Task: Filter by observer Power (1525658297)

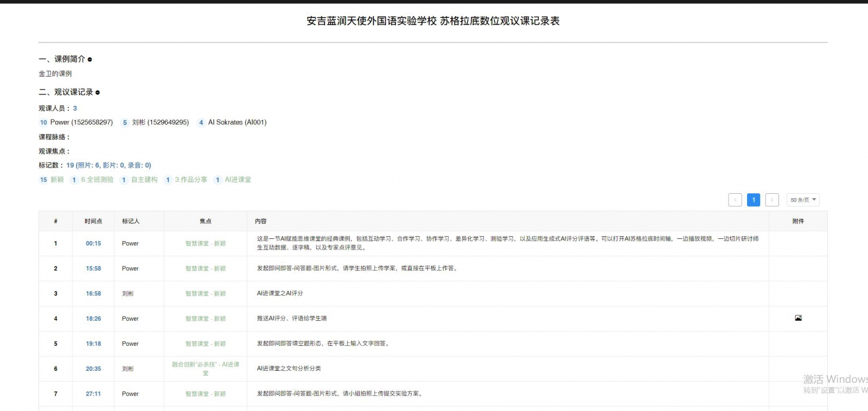Action: pos(81,123)
